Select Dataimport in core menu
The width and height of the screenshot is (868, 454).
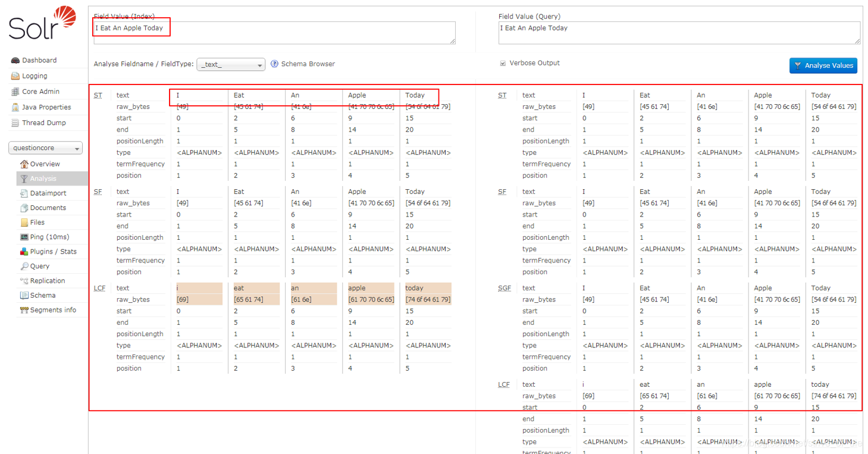pyautogui.click(x=48, y=193)
